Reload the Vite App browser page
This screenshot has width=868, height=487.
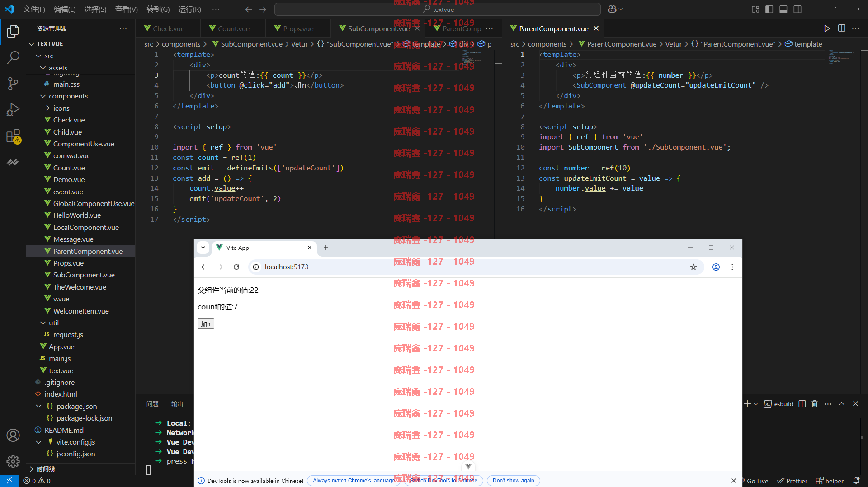[x=236, y=267]
